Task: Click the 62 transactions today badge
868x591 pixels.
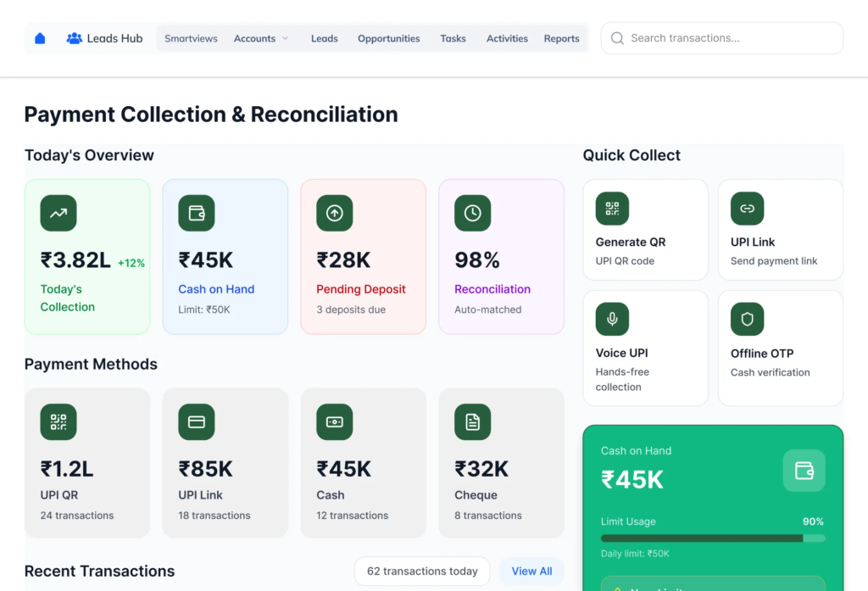Action: [x=422, y=571]
